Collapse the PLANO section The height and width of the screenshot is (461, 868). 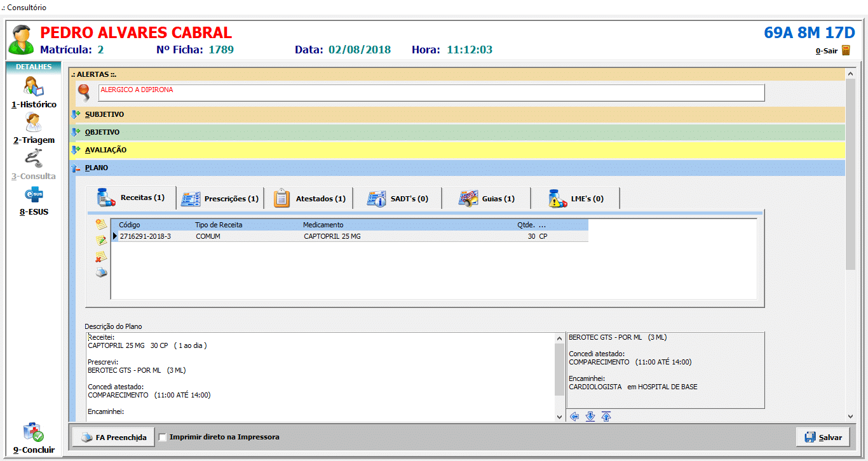96,168
